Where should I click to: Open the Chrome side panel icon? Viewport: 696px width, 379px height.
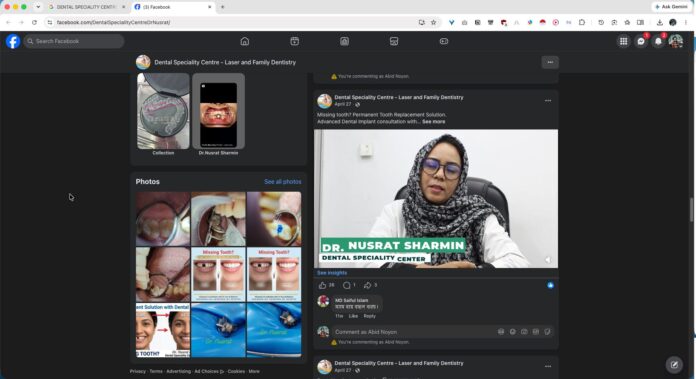pos(640,22)
